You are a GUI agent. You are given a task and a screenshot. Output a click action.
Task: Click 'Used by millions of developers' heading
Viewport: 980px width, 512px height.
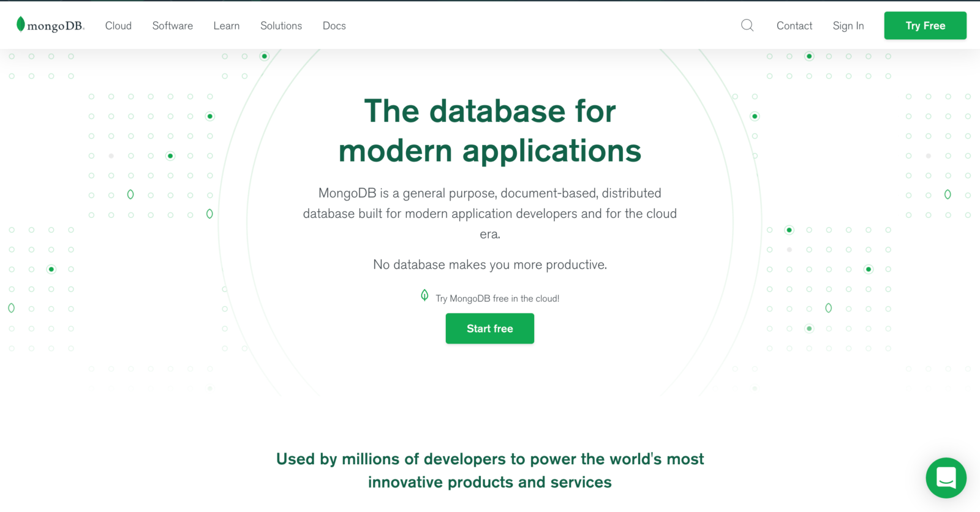click(x=490, y=470)
